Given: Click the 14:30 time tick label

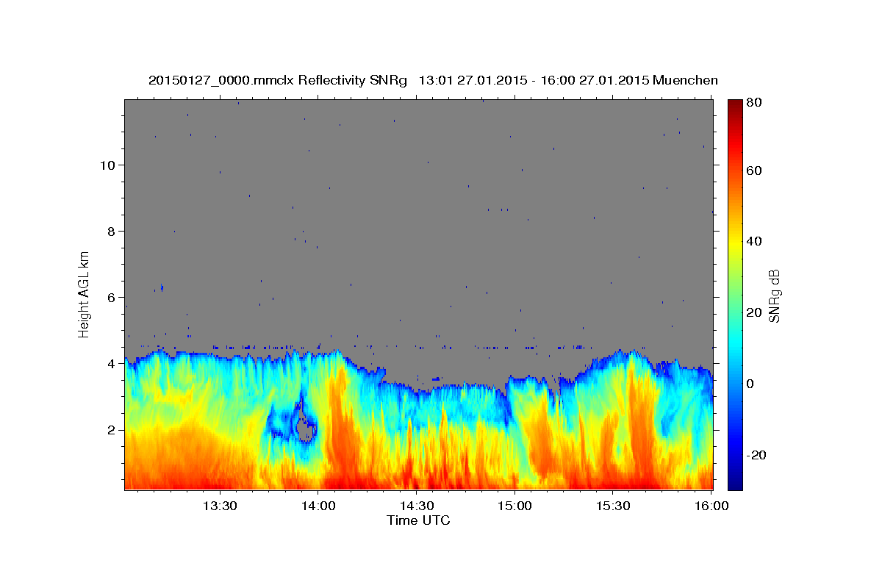Looking at the screenshot, I should (x=417, y=506).
